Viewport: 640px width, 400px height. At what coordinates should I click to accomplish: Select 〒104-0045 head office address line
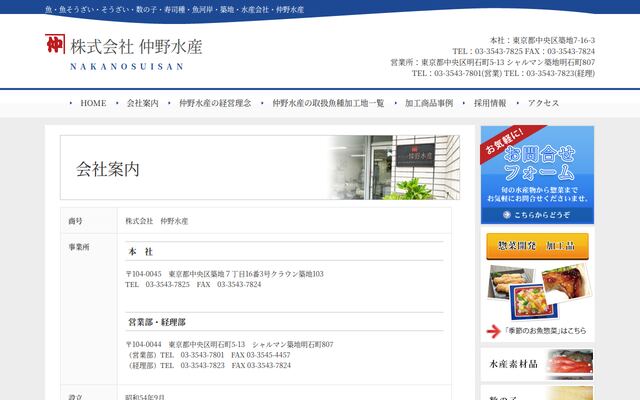(224, 274)
